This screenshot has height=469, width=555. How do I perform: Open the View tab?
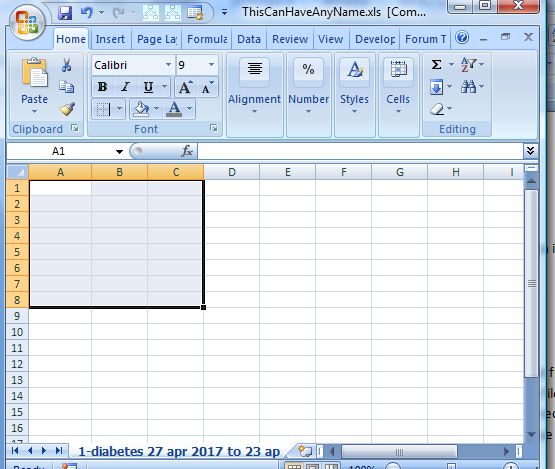(x=331, y=39)
